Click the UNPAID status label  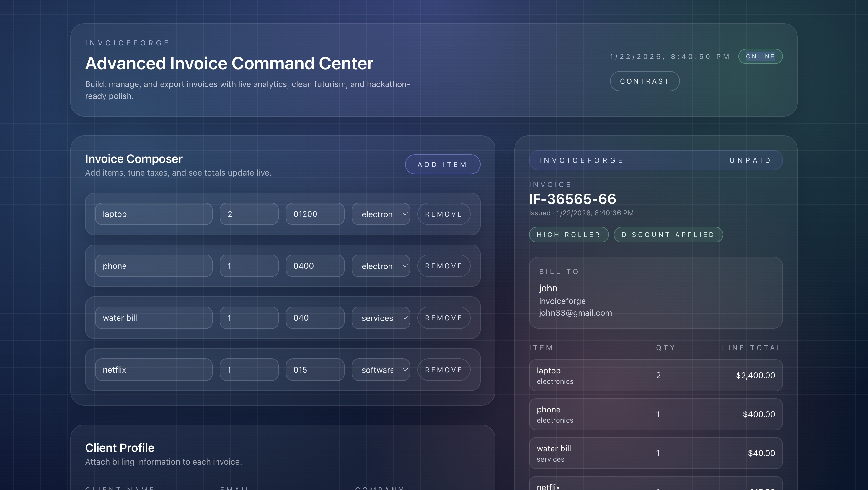click(x=750, y=160)
